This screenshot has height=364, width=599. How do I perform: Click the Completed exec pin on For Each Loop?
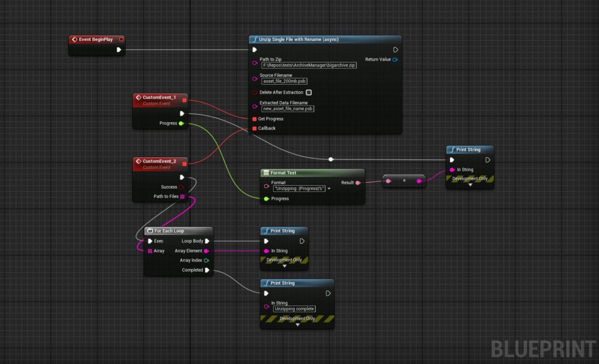click(207, 270)
